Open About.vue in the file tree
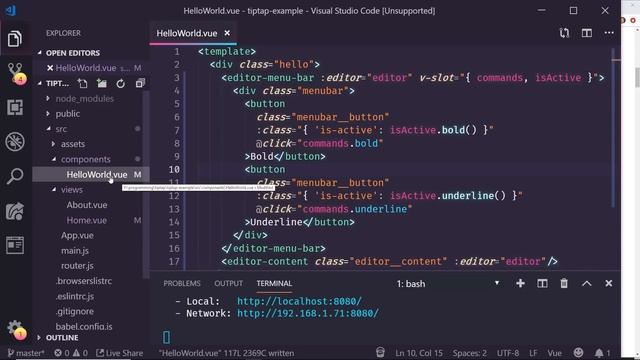The height and width of the screenshot is (360, 640). 87,205
